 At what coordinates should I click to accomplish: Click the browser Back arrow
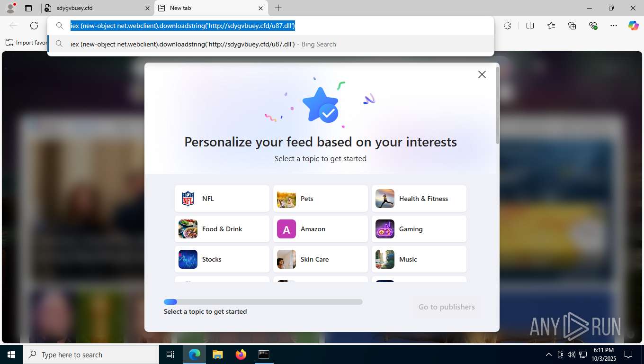[x=13, y=26]
